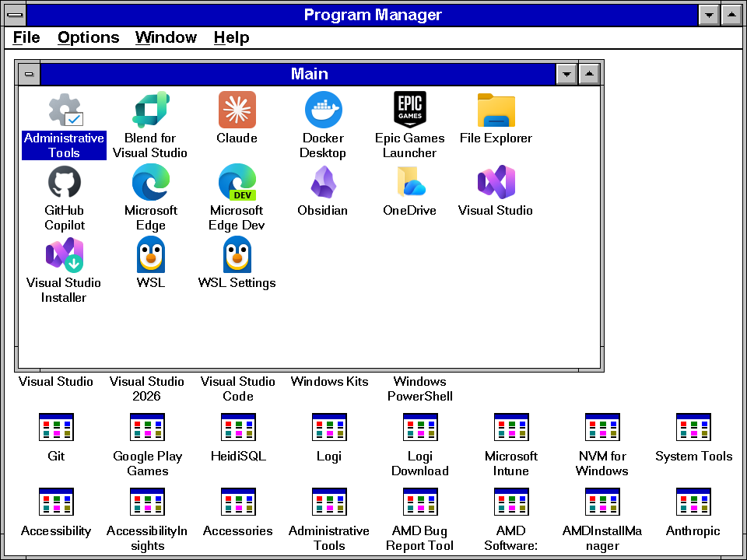Viewport: 747px width, 560px height.
Task: Select the GitHub Copilot icon
Action: click(x=65, y=182)
